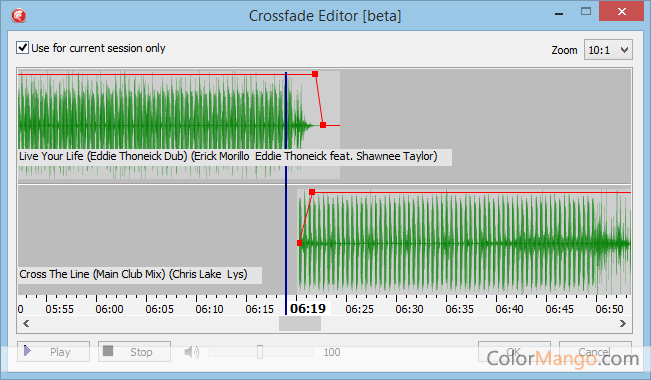Click the horizontal scrollbar thumb

coord(300,324)
